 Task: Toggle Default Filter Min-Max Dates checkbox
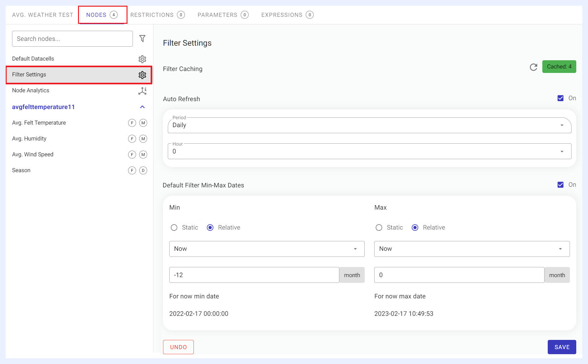[560, 185]
